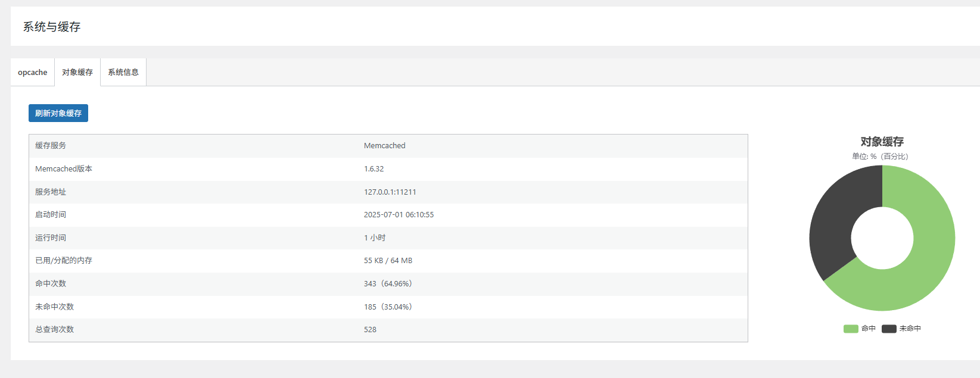Click the 已用/分配的内存 row label
This screenshot has height=378, width=980.
[64, 260]
